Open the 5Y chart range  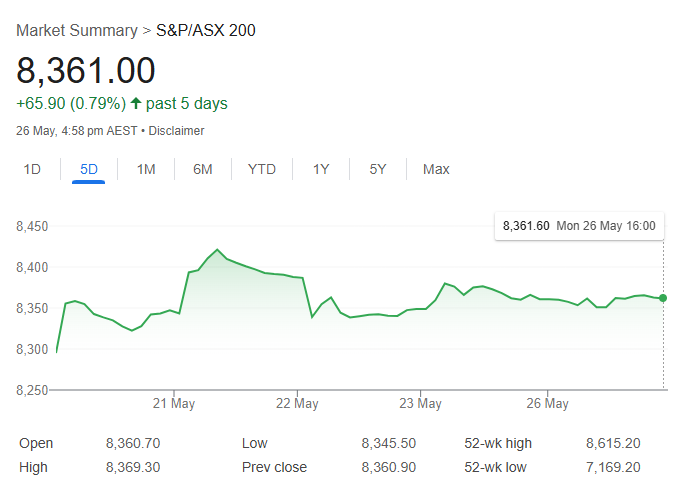(x=378, y=169)
